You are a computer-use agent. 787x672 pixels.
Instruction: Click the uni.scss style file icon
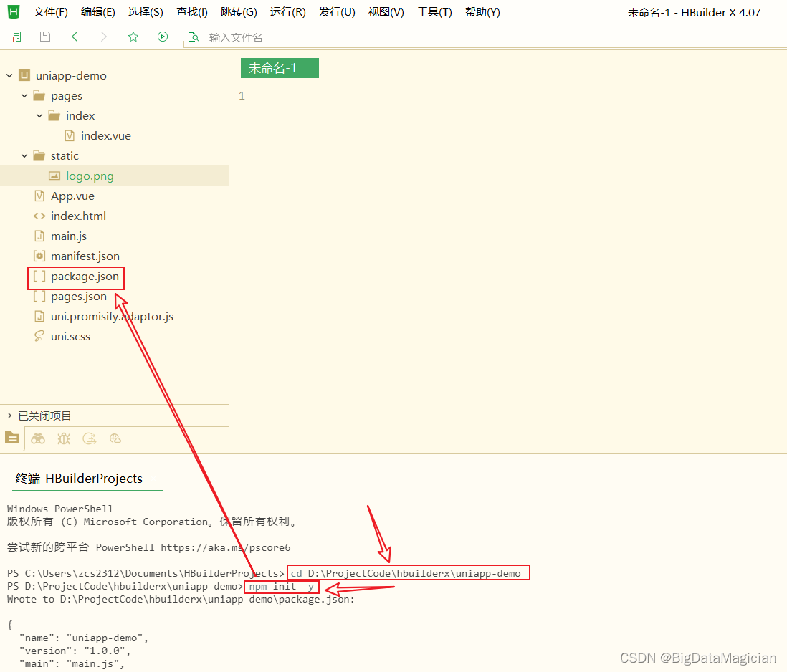[39, 336]
